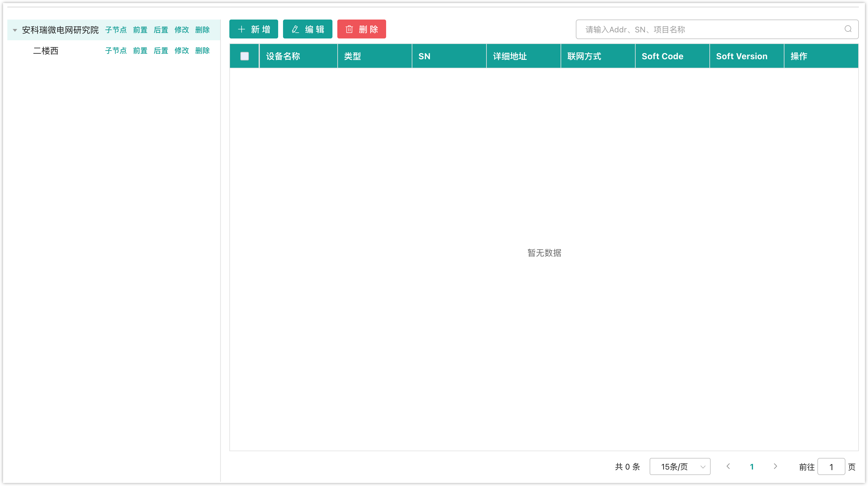Viewport: 868px width, 486px height.
Task: Click the Soft Code column header
Action: coord(673,56)
